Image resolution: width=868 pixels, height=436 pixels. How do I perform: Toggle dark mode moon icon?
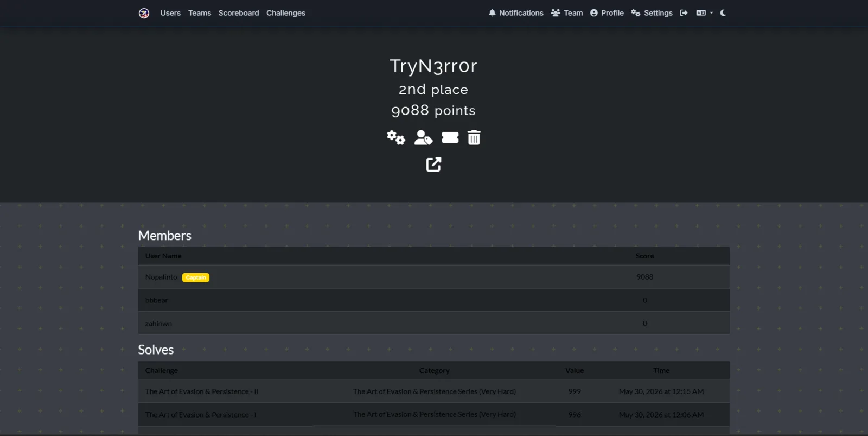point(723,13)
